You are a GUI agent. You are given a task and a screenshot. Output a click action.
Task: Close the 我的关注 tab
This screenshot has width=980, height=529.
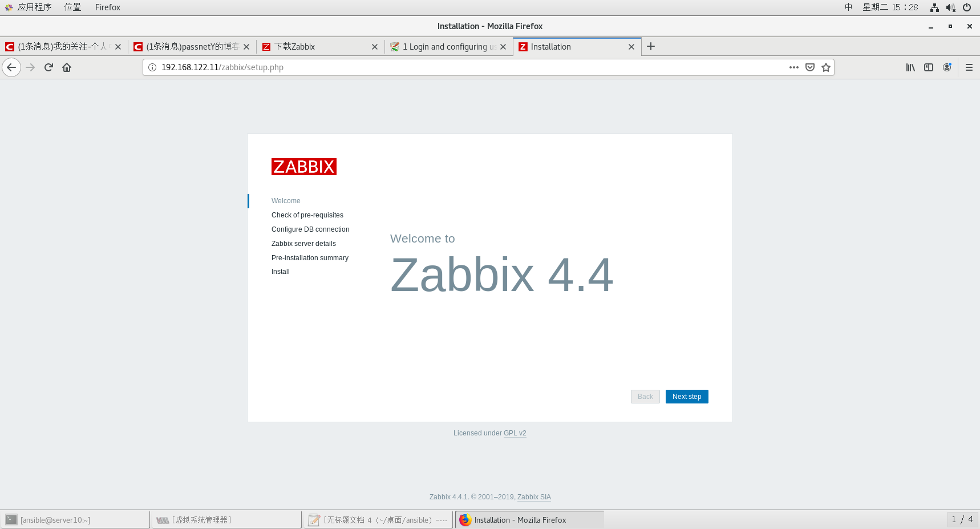[118, 47]
